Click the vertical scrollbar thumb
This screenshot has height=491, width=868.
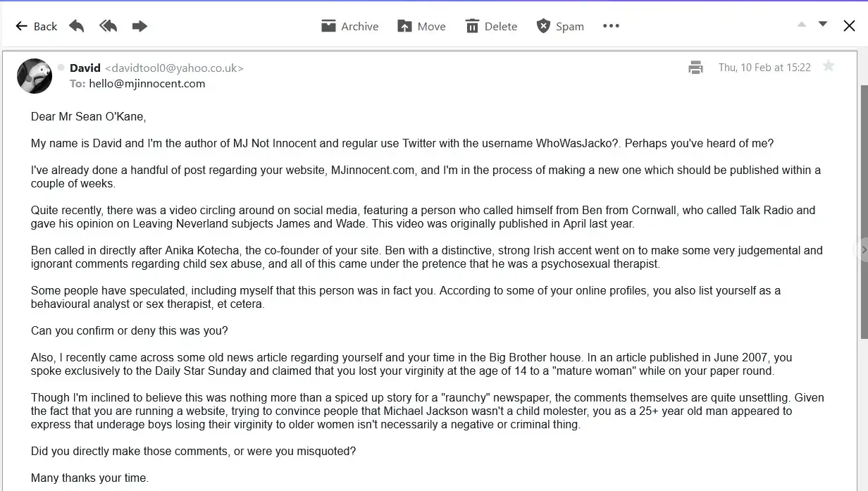click(864, 211)
